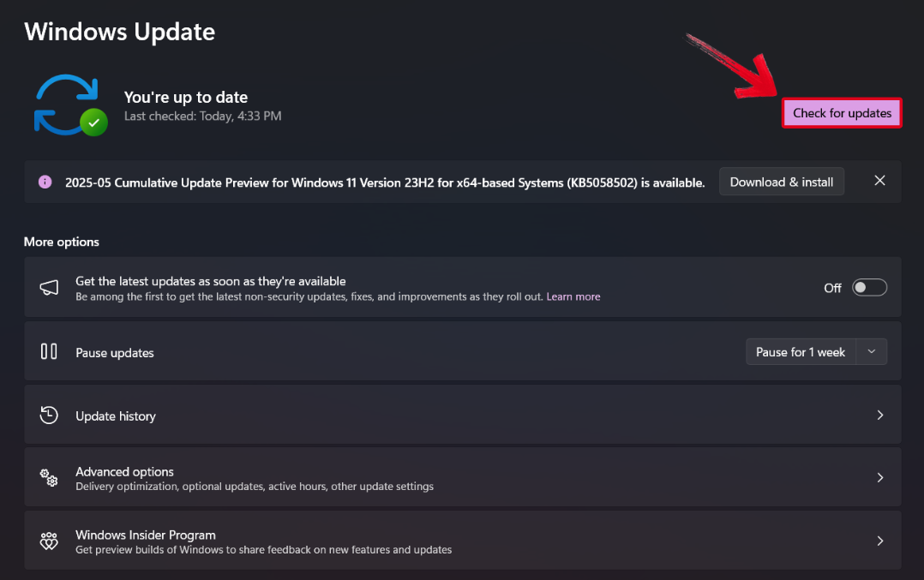The image size is (924, 580).
Task: Click the gears icon for Advanced options
Action: coord(49,477)
